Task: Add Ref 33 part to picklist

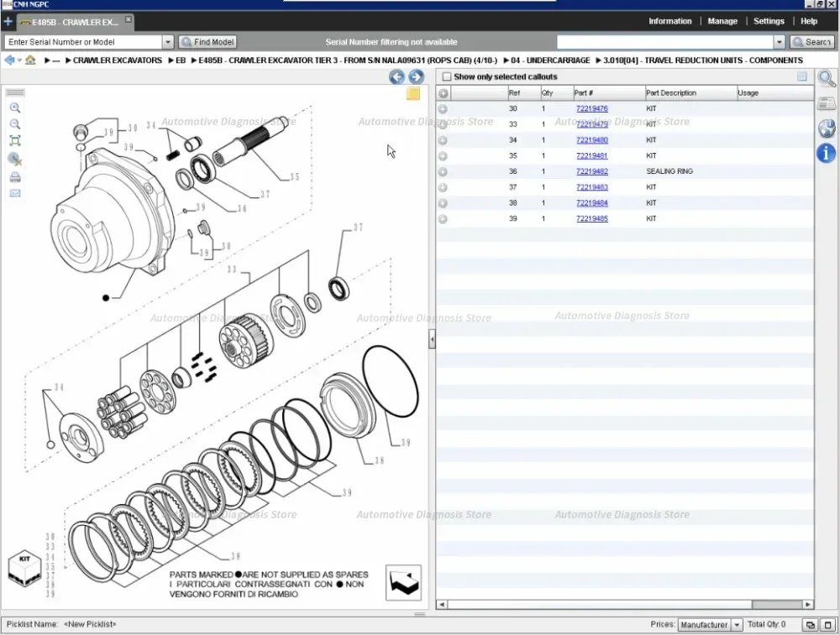Action: [443, 124]
